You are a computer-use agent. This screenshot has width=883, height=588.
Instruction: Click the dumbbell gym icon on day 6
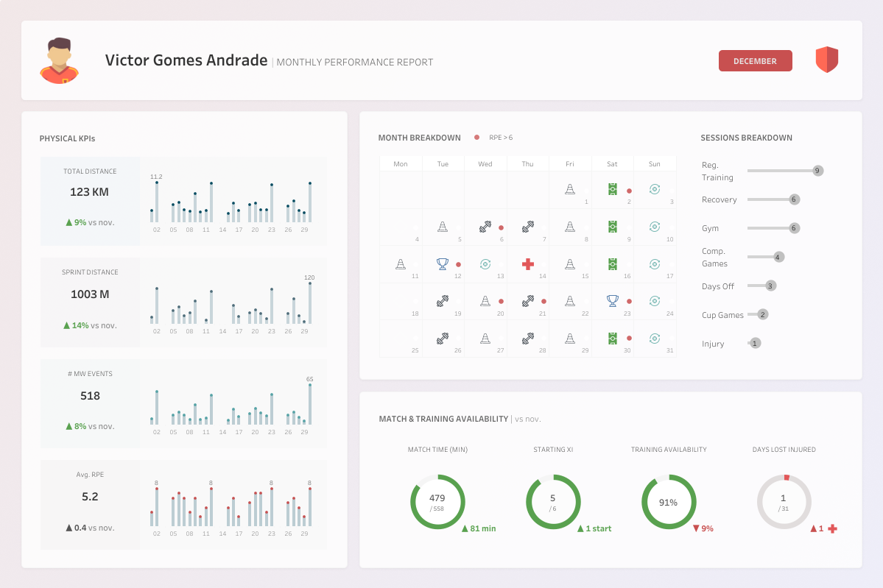(485, 227)
